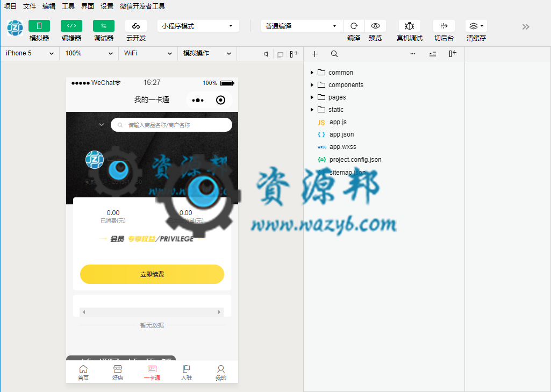Image resolution: width=551 pixels, height=392 pixels.
Task: Click the 立即续费 button
Action: (x=152, y=274)
